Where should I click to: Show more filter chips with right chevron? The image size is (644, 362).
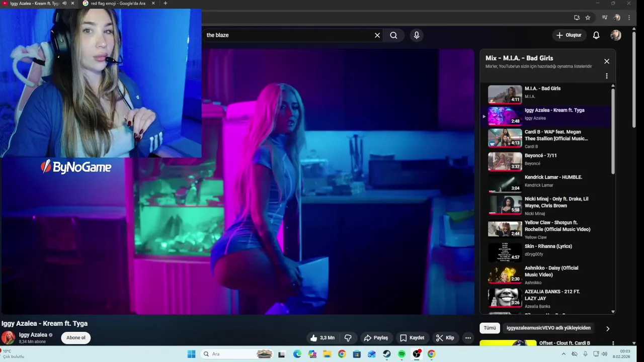click(x=608, y=328)
